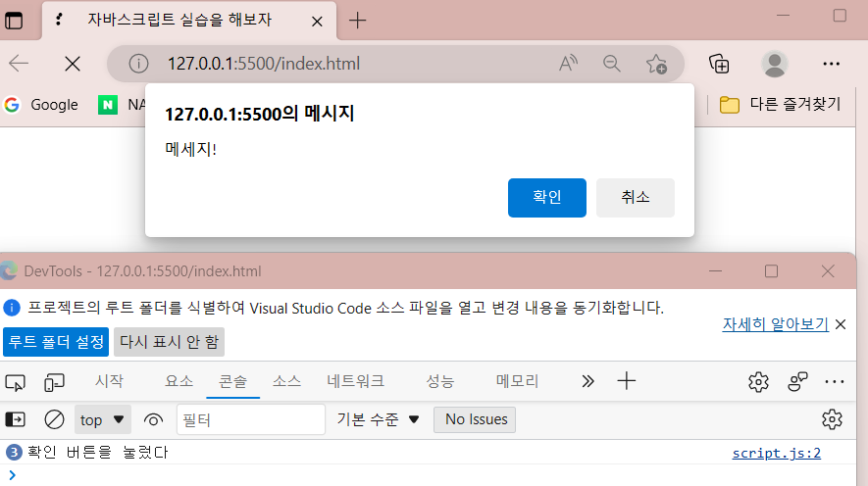Viewport: 868px width, 486px height.
Task: Create a live expression eye icon
Action: click(153, 420)
